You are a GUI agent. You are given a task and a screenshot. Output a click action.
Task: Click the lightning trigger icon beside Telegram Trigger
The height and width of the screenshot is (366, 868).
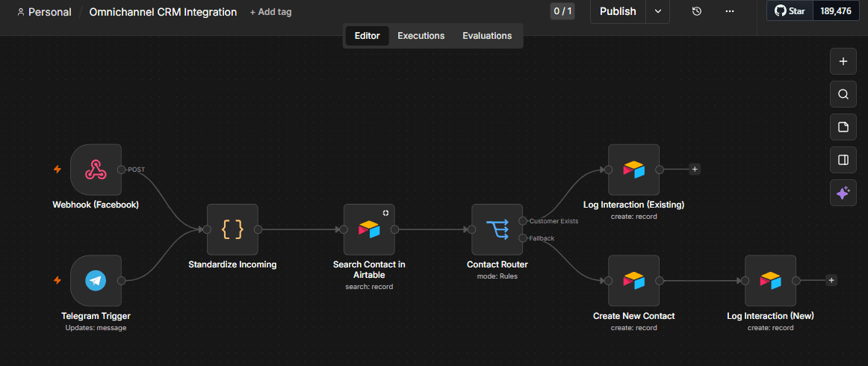57,281
